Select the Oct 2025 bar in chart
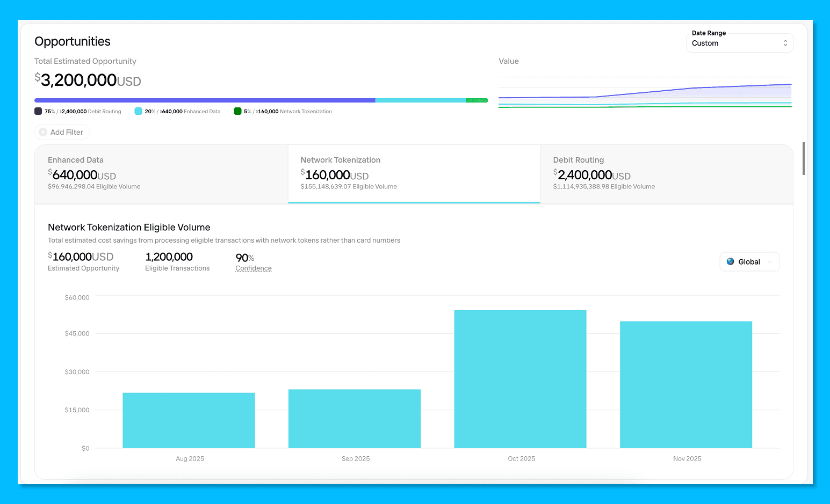The height and width of the screenshot is (504, 830). point(520,378)
